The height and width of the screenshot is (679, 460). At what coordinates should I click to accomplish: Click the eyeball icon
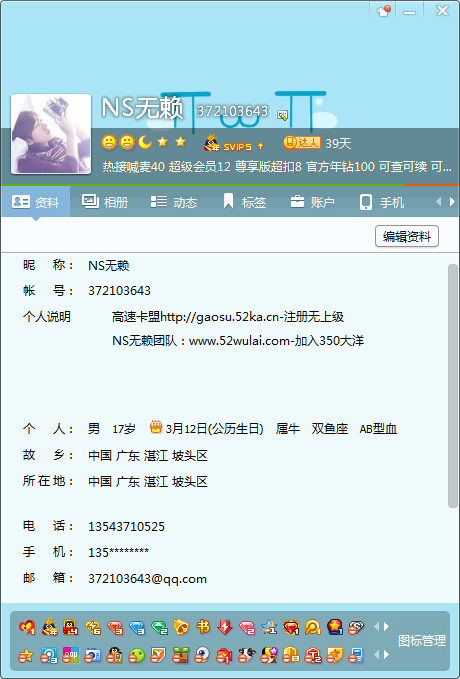pos(202,655)
